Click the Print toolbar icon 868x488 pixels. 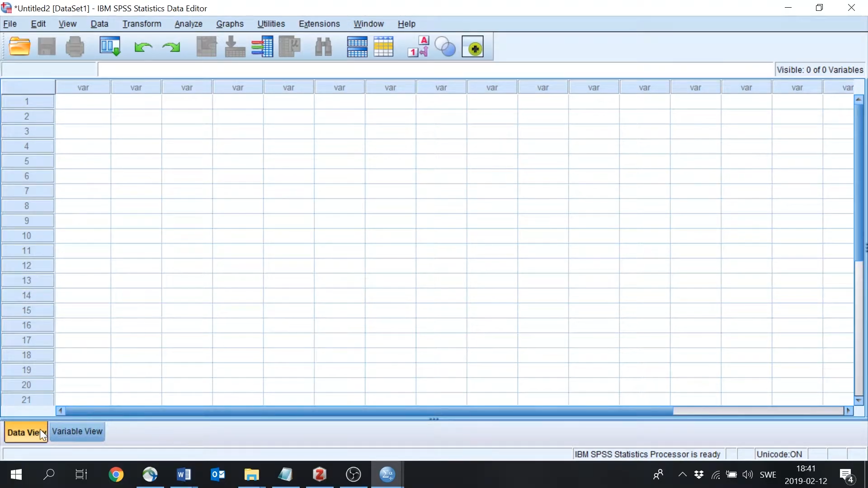(75, 47)
